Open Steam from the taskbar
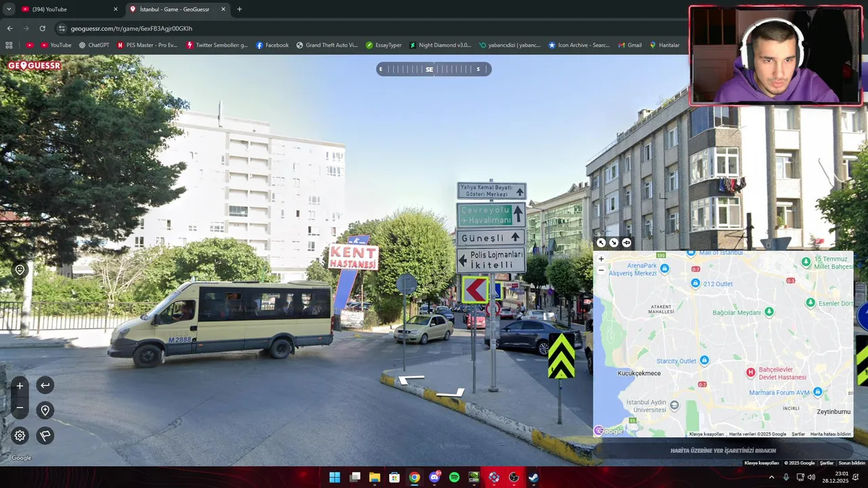Screen dimensions: 868x488 click(534, 477)
